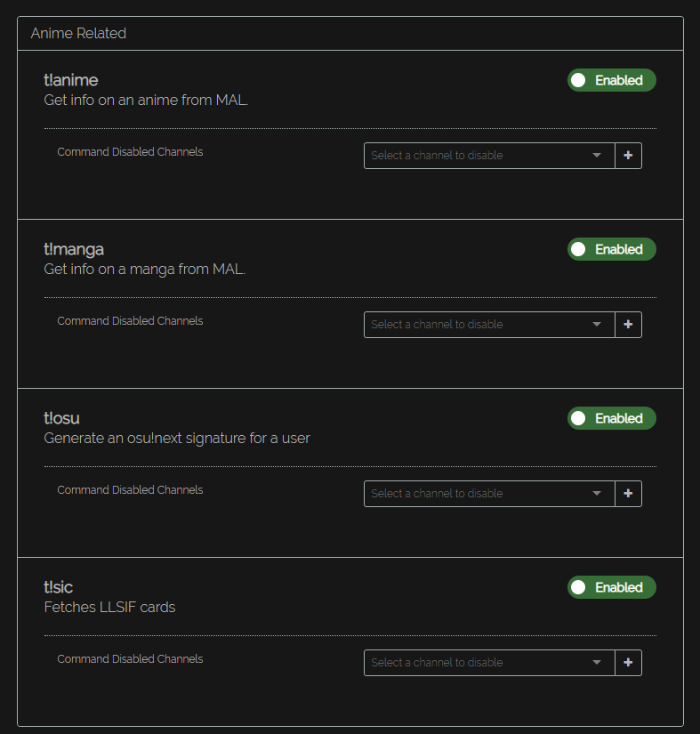Disable the t!manga command switch

click(x=611, y=249)
